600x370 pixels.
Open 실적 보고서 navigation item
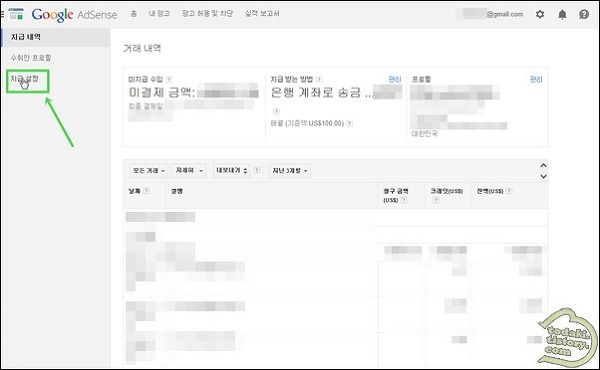point(262,14)
